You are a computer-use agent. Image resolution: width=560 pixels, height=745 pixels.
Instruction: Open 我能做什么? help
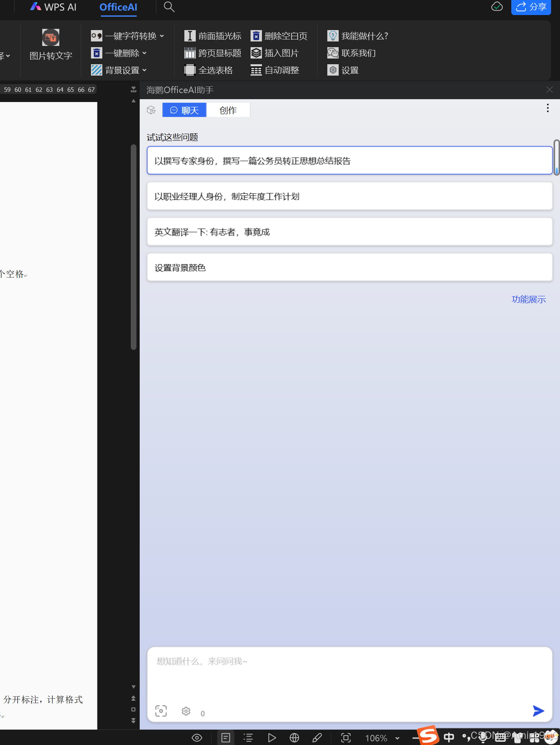358,36
